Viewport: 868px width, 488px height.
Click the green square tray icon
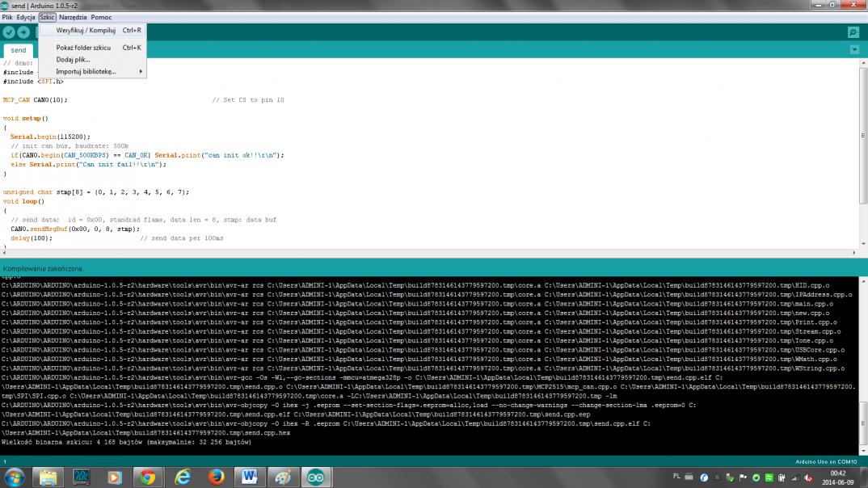769,477
